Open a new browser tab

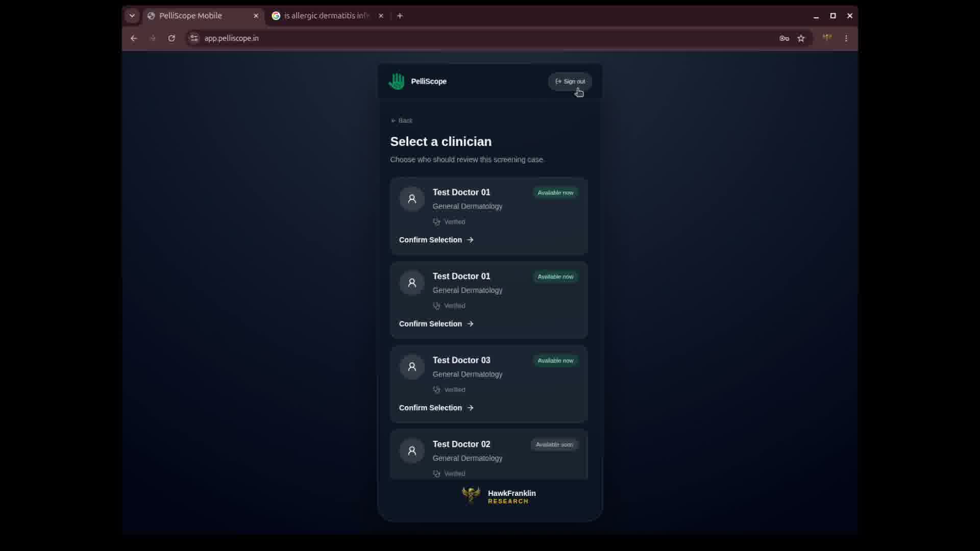pyautogui.click(x=400, y=16)
